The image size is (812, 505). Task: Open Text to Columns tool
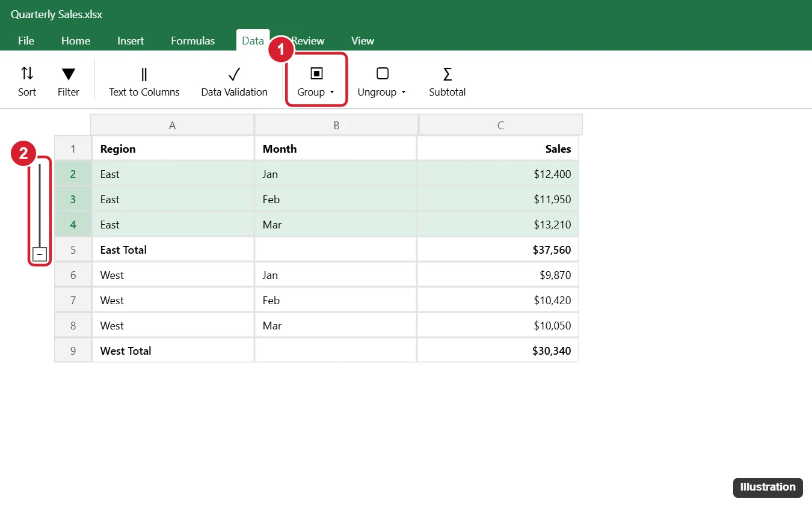(144, 82)
